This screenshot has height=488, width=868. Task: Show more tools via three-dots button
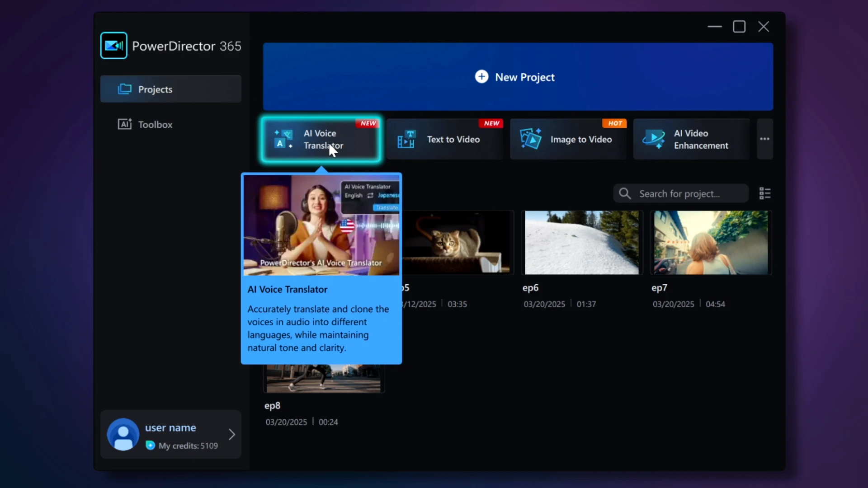coord(765,139)
